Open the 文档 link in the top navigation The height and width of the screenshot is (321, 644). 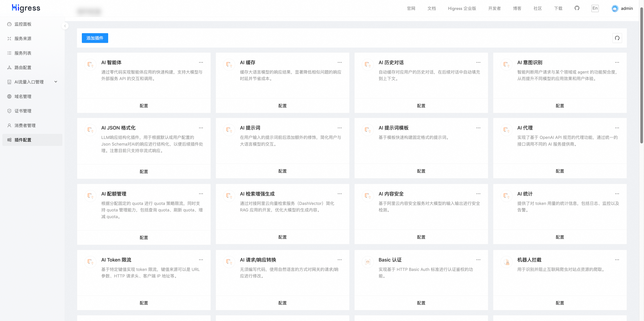(432, 9)
